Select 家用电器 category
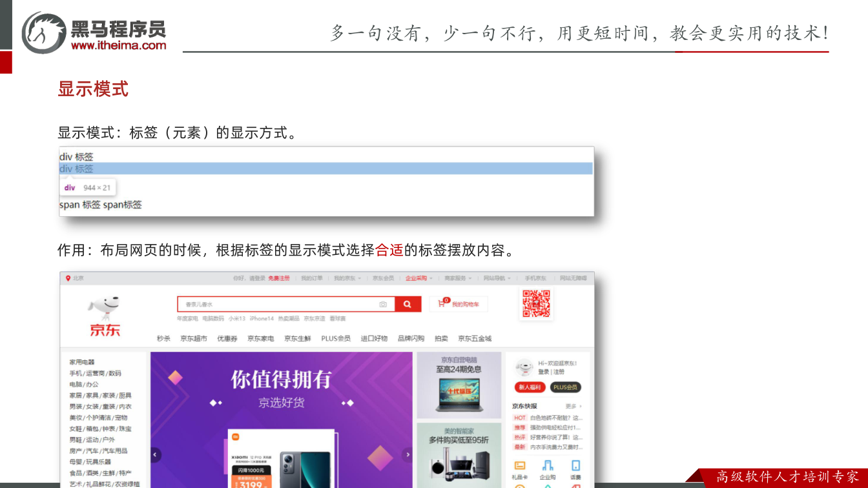This screenshot has width=868, height=488. tap(82, 362)
